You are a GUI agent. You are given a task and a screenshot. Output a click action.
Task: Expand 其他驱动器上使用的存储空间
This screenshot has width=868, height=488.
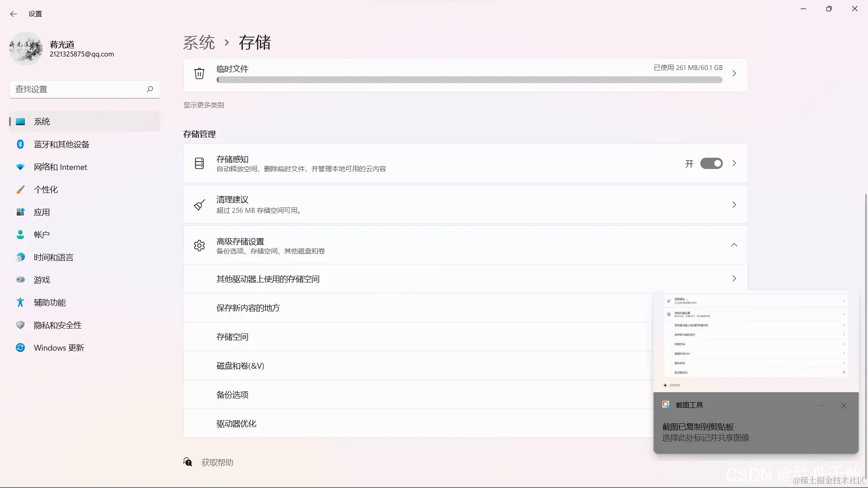click(734, 278)
